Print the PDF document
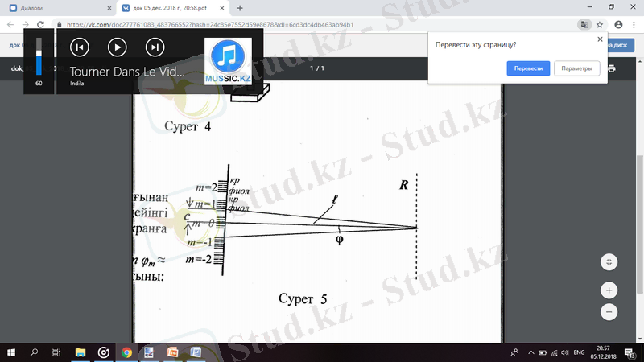The height and width of the screenshot is (362, 644). 612,68
